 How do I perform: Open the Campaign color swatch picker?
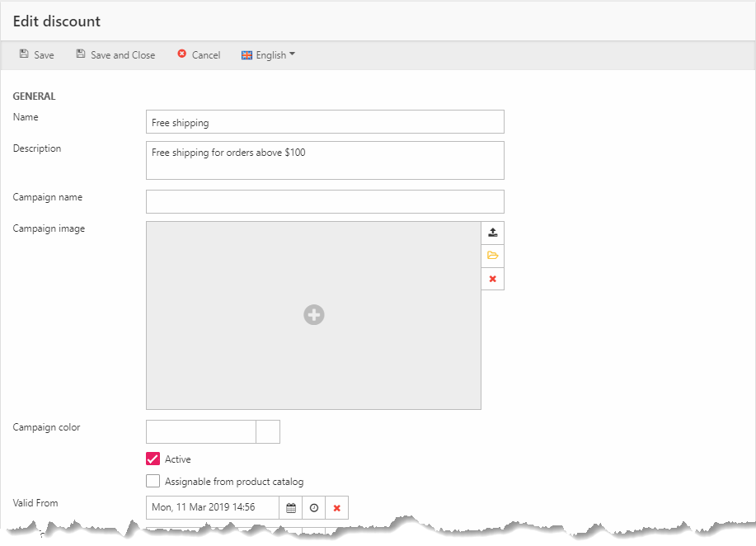coord(268,431)
